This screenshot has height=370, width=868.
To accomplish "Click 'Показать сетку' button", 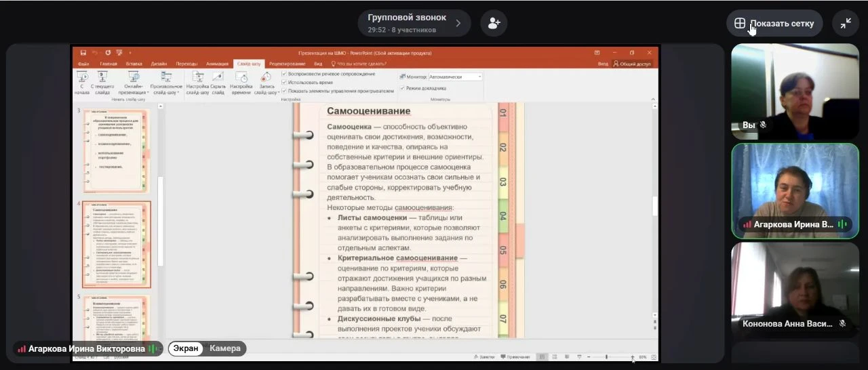I will (x=774, y=23).
